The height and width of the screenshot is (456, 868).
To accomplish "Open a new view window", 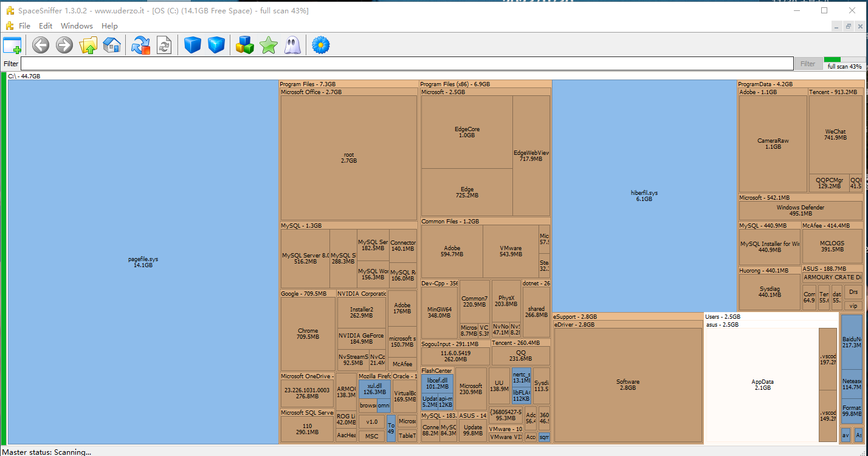I will point(12,45).
